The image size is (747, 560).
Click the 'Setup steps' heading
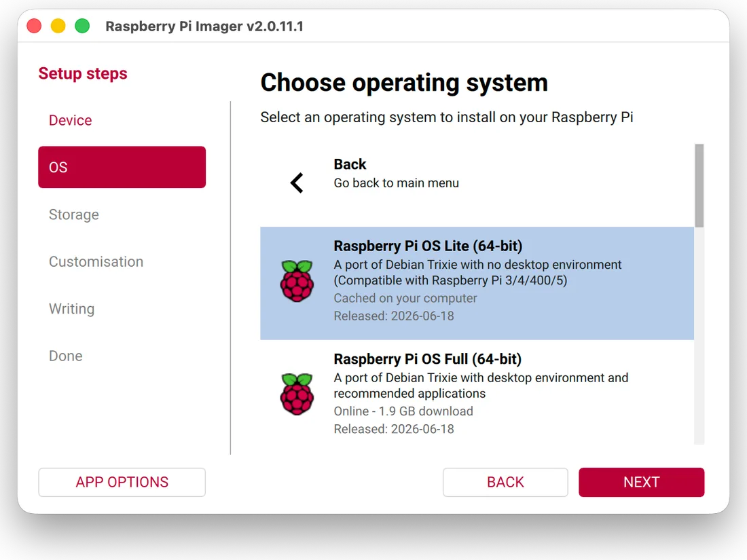pyautogui.click(x=83, y=74)
